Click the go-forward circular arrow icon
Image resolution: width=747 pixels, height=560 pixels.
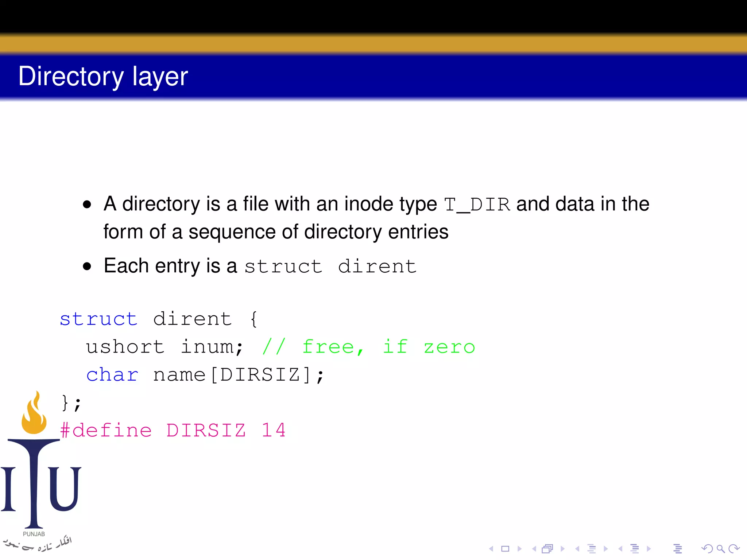[734, 549]
